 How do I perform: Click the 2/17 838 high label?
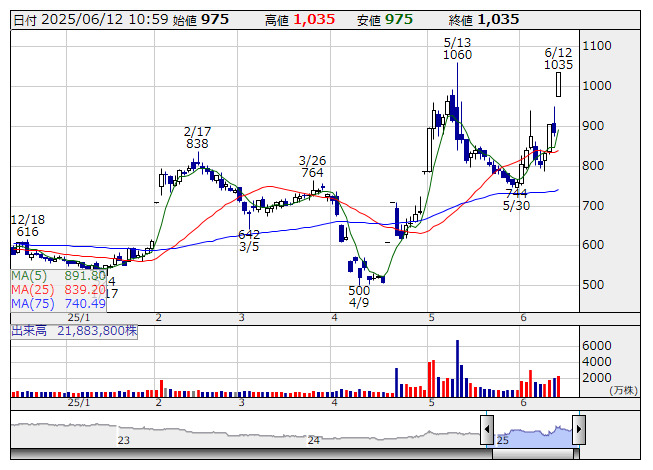(197, 138)
